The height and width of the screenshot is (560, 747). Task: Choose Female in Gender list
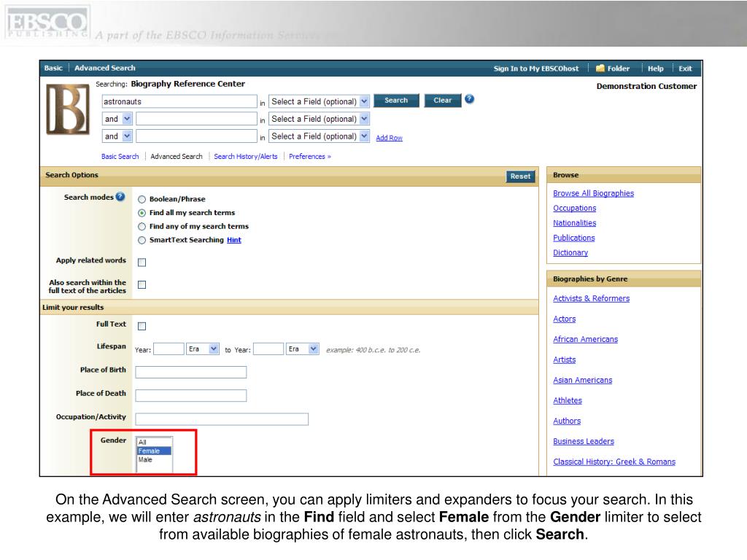(154, 451)
